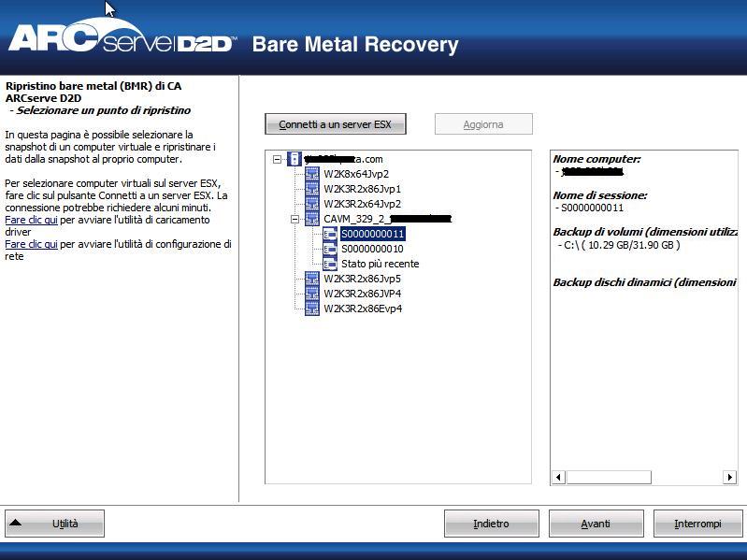Click the VM icon beside W2K3R2x86Jvp1

pos(312,189)
